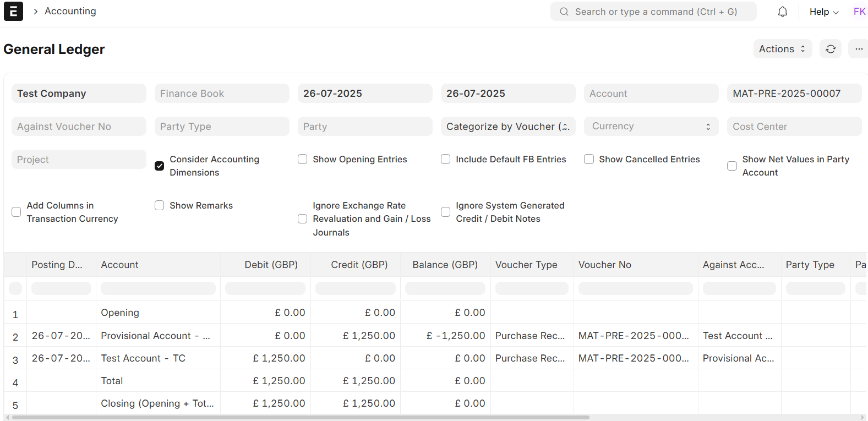
Task: Click the horizontal scrollbar of the table
Action: click(x=301, y=418)
